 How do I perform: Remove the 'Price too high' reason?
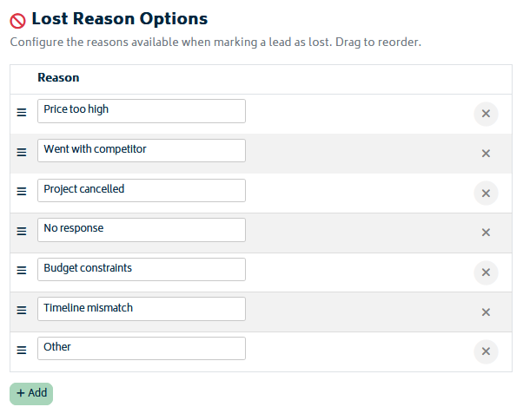[x=486, y=114]
